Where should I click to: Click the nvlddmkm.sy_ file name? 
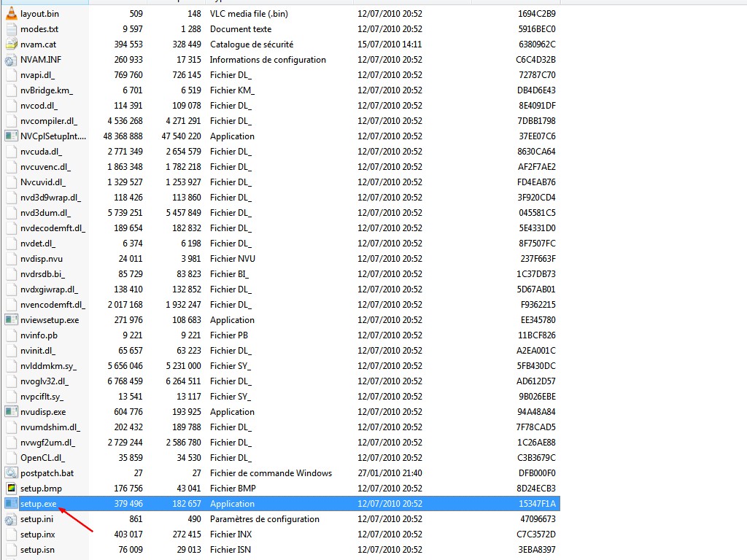point(48,366)
